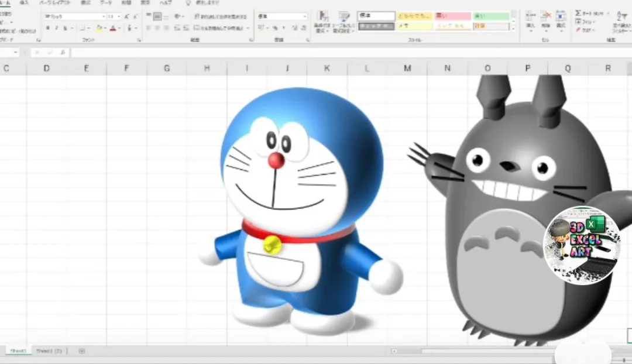Viewport: 632px width, 364px height.
Task: Open the Alignment group dialog launcher
Action: tap(250, 40)
